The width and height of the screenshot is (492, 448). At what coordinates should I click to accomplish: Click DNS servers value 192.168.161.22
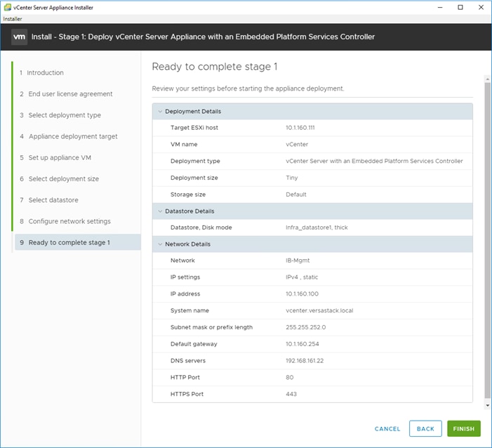pyautogui.click(x=305, y=361)
